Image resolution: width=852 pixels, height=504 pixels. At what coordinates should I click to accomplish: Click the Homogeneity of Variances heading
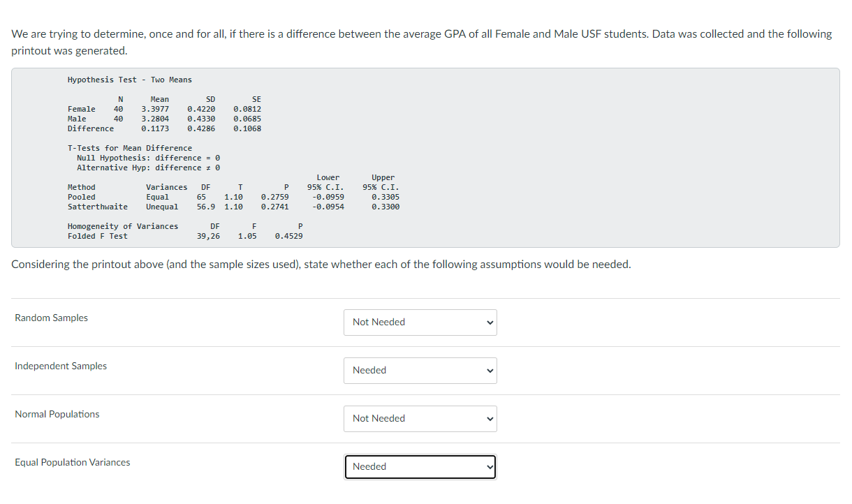[x=122, y=226]
